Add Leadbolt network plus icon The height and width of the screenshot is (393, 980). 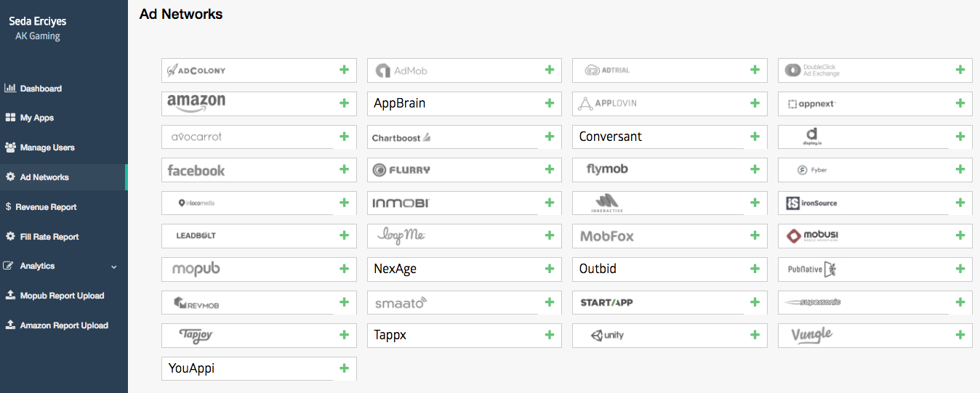pyautogui.click(x=344, y=235)
